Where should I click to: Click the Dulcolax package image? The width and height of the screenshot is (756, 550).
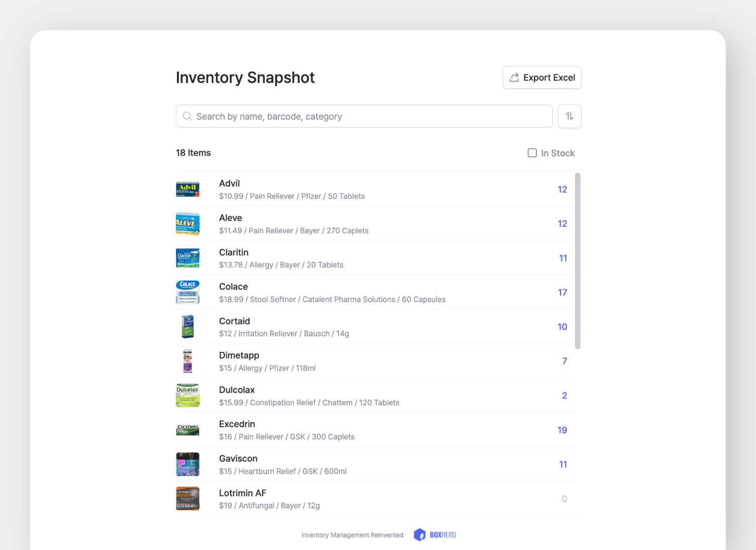(187, 396)
